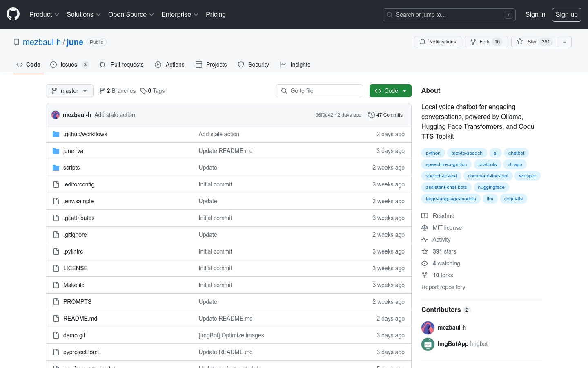Open the Pricing page
588x368 pixels.
tap(216, 14)
